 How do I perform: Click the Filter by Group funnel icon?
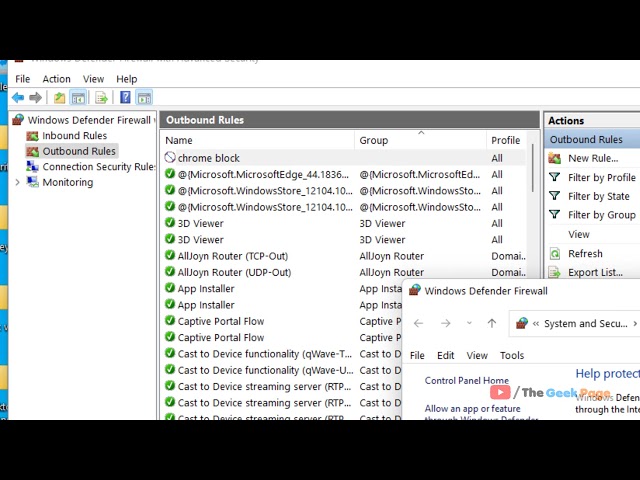[554, 214]
